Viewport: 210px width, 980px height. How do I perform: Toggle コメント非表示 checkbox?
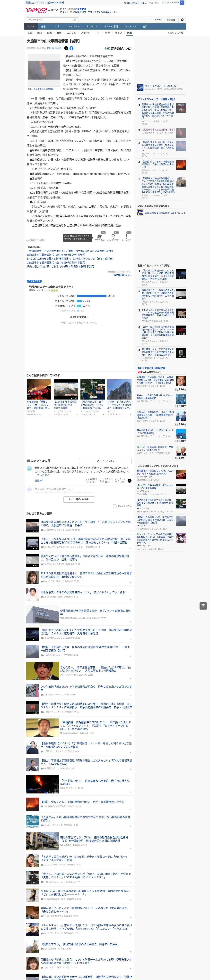click(115, 506)
